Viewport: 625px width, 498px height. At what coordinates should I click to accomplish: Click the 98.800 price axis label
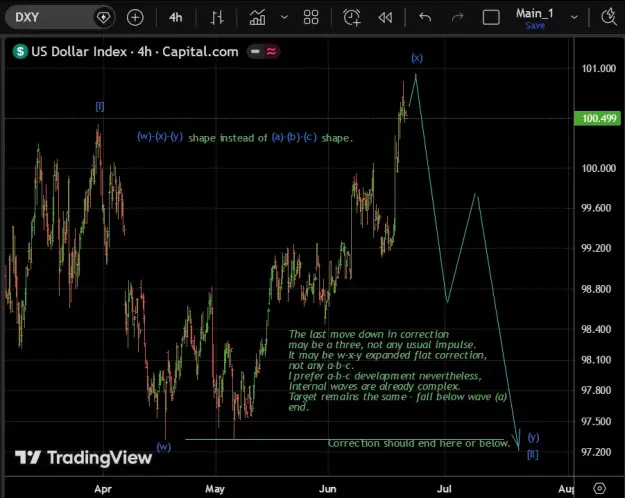tap(596, 289)
